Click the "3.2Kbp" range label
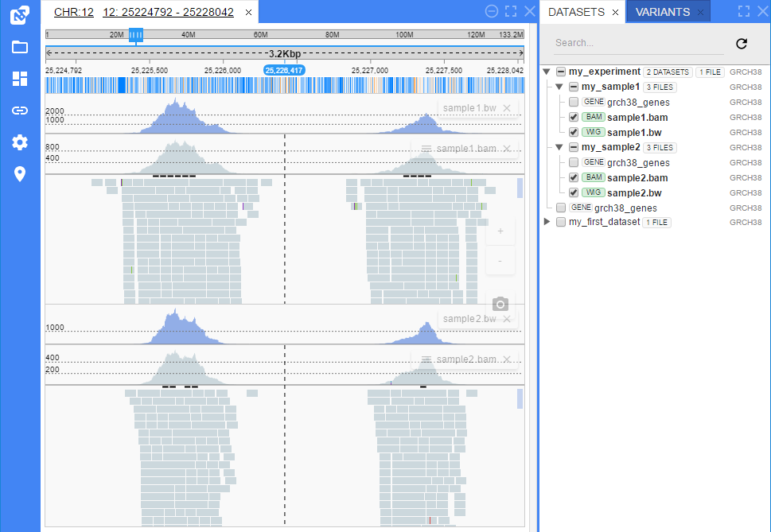 tap(285, 53)
